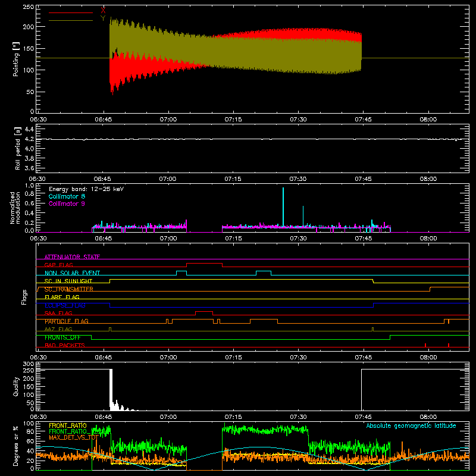476x476 pixels.
Task: Click the GAP_FLAG label
Action: [58, 265]
